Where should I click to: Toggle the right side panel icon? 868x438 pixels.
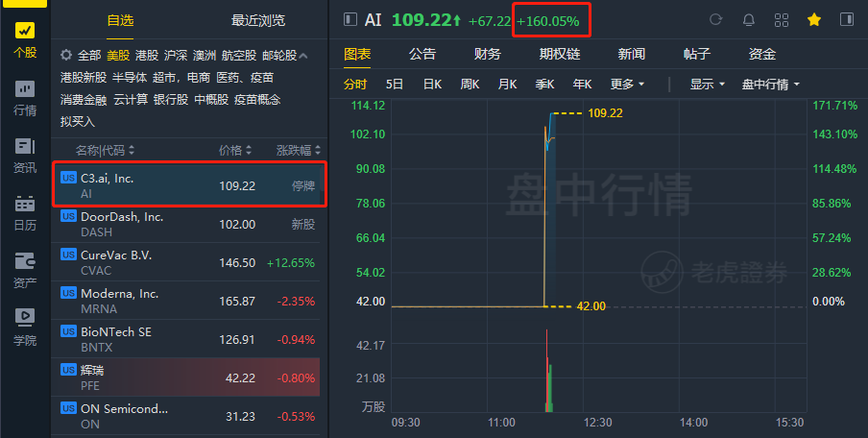coord(847,19)
